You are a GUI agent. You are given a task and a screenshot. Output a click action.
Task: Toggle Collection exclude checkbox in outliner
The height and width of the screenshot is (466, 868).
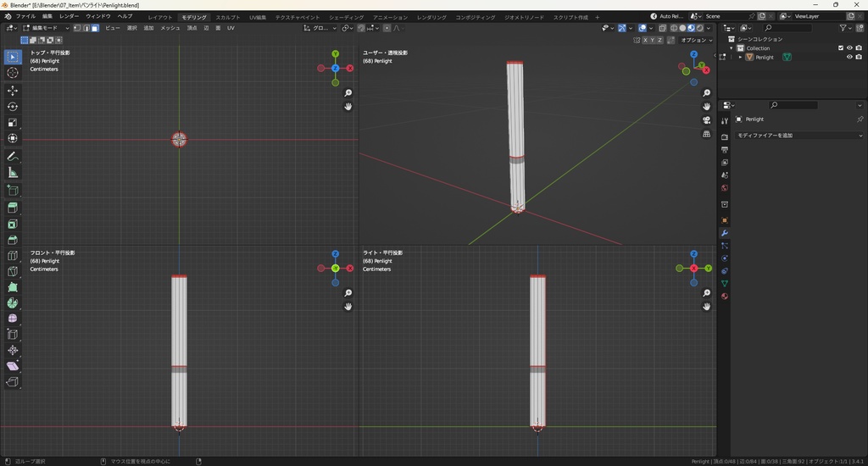841,48
